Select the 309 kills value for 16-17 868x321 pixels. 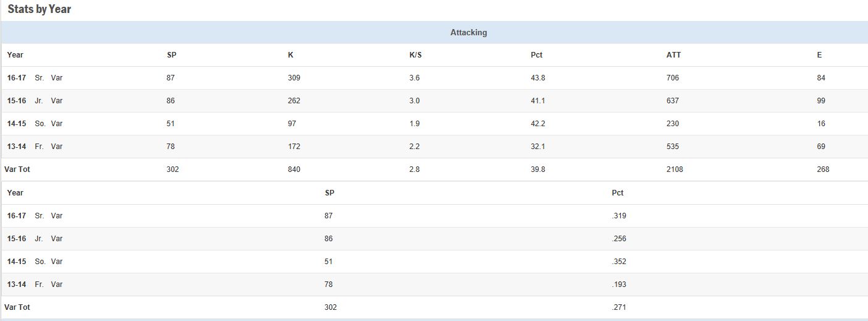click(x=294, y=78)
